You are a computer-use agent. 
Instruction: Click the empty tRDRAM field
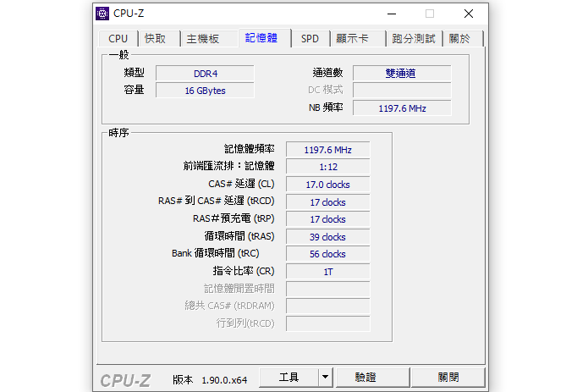coord(327,306)
